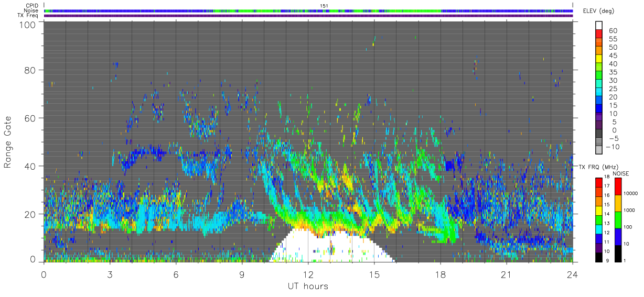644x297 pixels.
Task: Click tick label 6 on UT hours axis
Action: 176,274
